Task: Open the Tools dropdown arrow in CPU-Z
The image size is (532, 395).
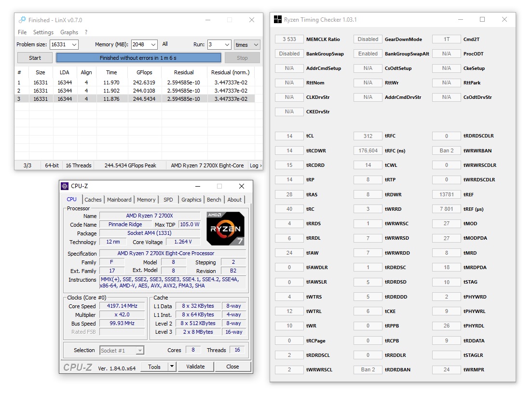Action: [172, 367]
